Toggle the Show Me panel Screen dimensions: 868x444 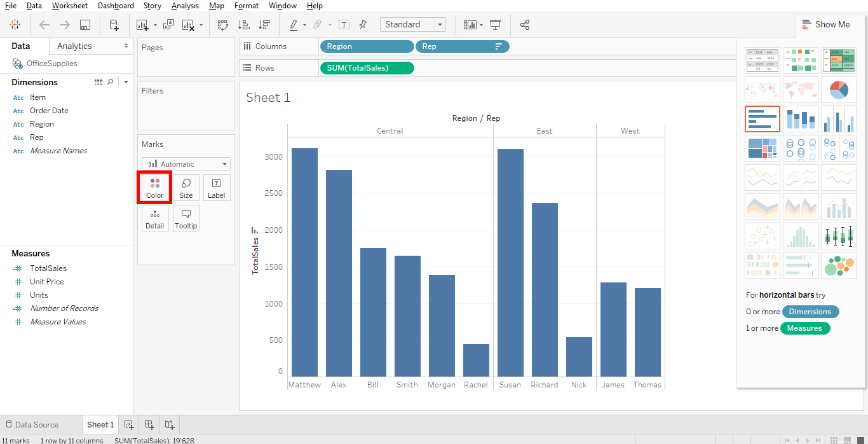825,24
